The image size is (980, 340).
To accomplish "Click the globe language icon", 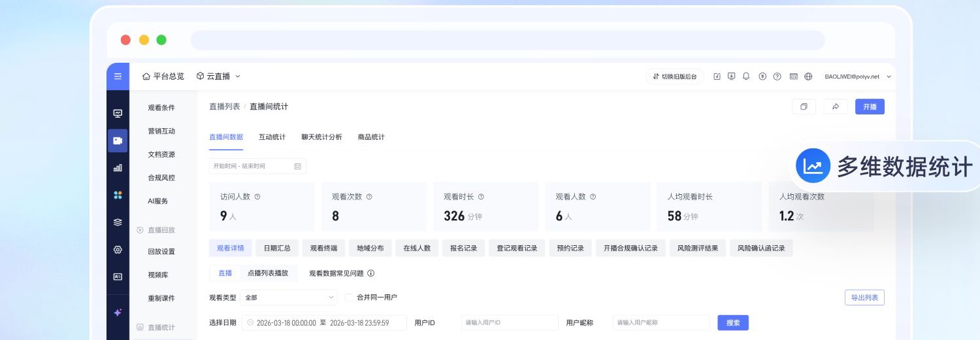I will 808,76.
